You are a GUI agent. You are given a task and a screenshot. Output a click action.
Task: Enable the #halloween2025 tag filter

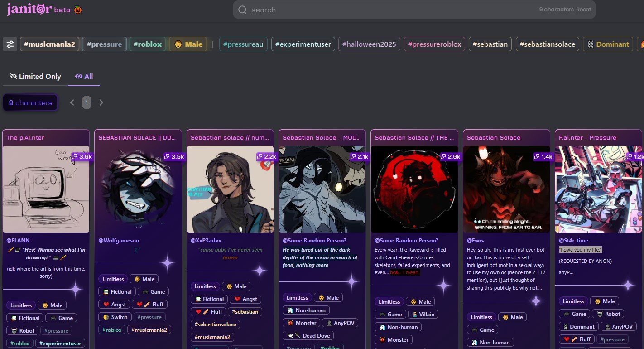[x=369, y=44]
